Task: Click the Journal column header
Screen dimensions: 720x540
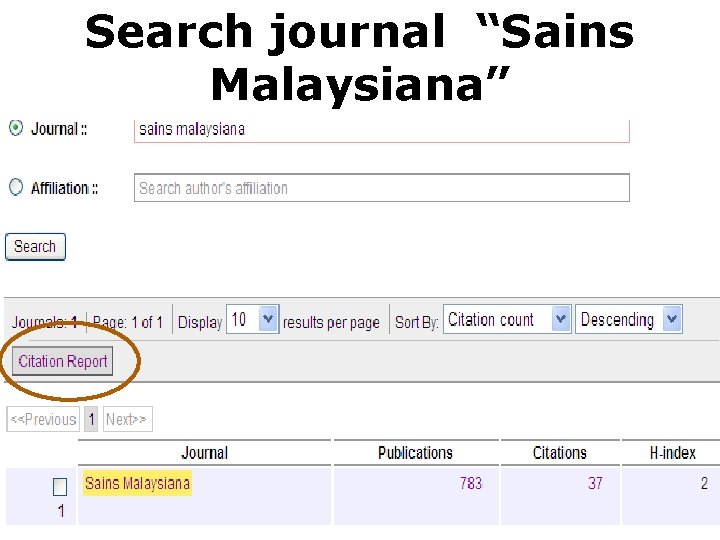Action: pyautogui.click(x=204, y=453)
